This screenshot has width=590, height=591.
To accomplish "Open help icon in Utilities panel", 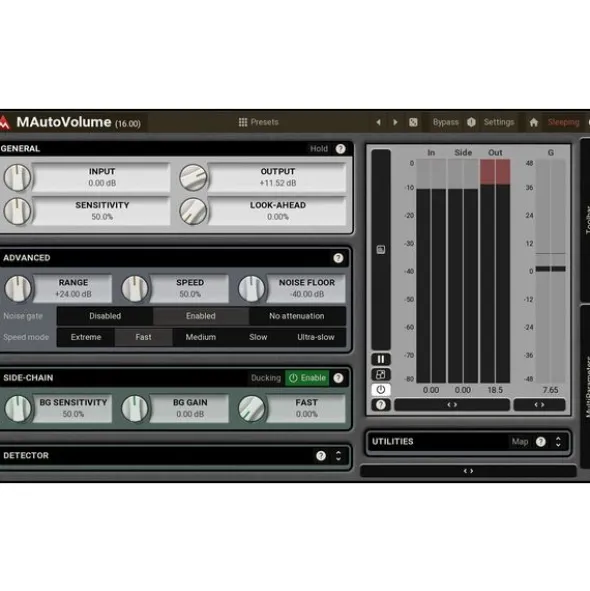I will [541, 442].
